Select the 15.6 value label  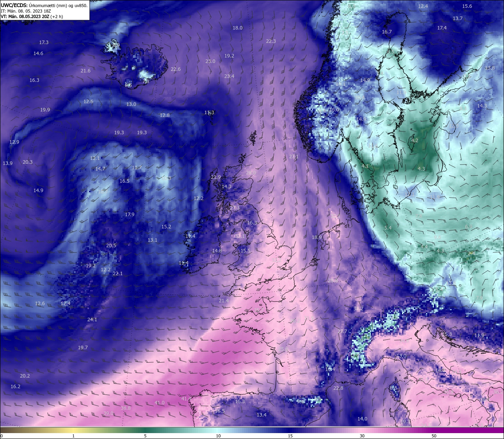[x=467, y=6]
